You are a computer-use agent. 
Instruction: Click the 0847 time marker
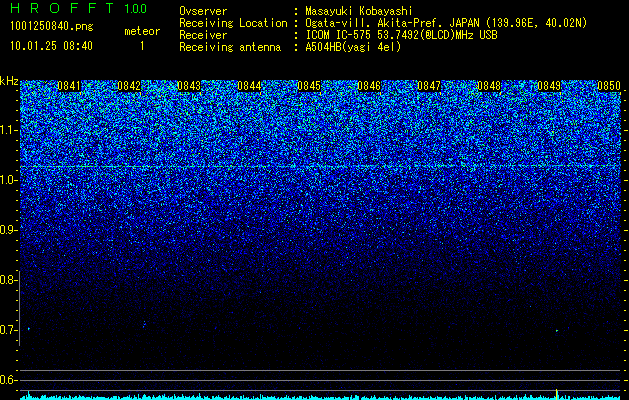coord(429,86)
